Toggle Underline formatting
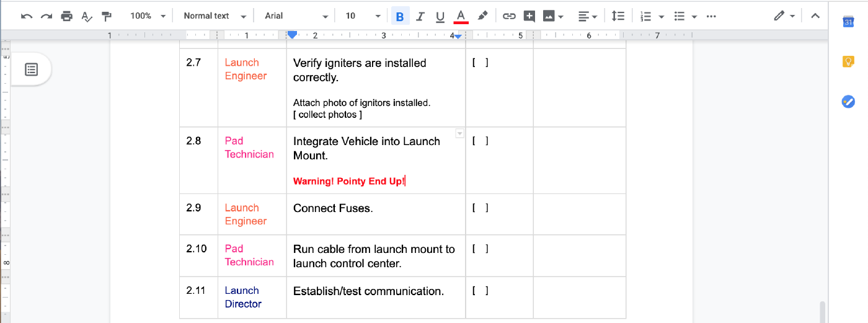Image resolution: width=868 pixels, height=323 pixels. (440, 16)
